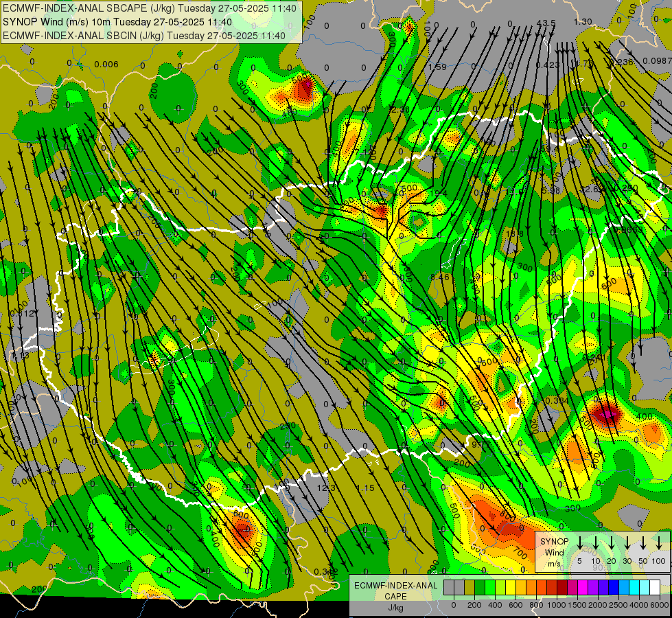
Task: Select the olive color swatch in CAPE scale
Action: pyautogui.click(x=470, y=587)
